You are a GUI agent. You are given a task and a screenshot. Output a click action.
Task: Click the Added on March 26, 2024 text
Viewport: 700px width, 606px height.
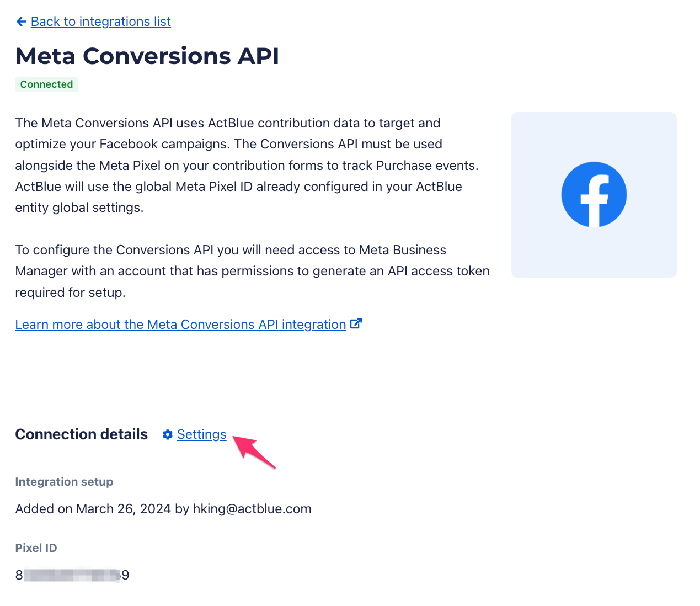click(x=94, y=509)
